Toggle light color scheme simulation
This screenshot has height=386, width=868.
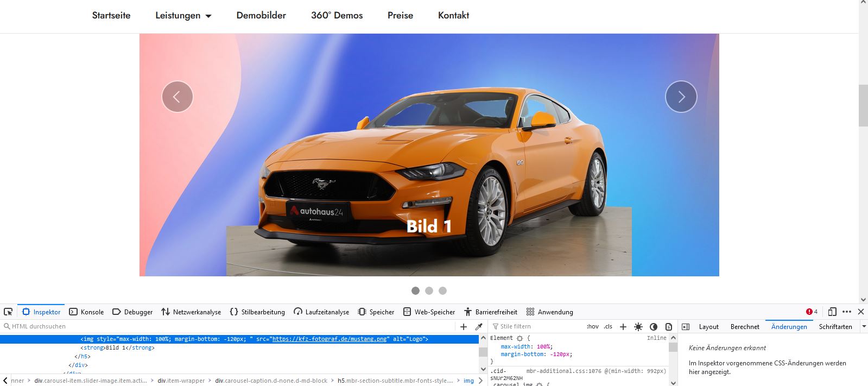tap(638, 326)
